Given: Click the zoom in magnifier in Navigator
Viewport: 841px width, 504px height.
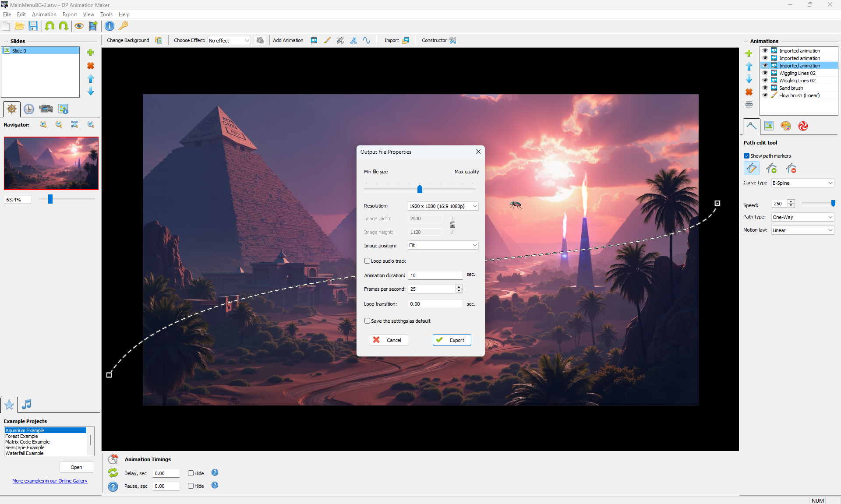Looking at the screenshot, I should 43,124.
